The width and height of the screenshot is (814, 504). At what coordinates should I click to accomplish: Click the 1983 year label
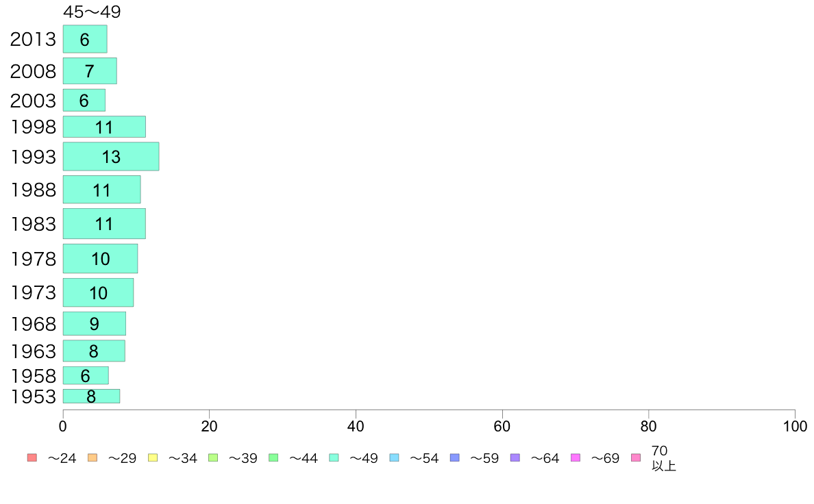pyautogui.click(x=33, y=224)
